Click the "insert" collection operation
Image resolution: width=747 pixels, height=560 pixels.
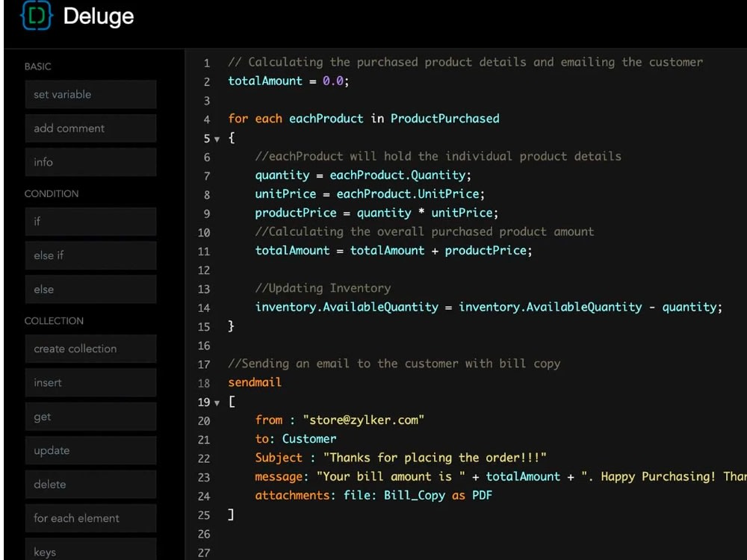[x=90, y=382]
